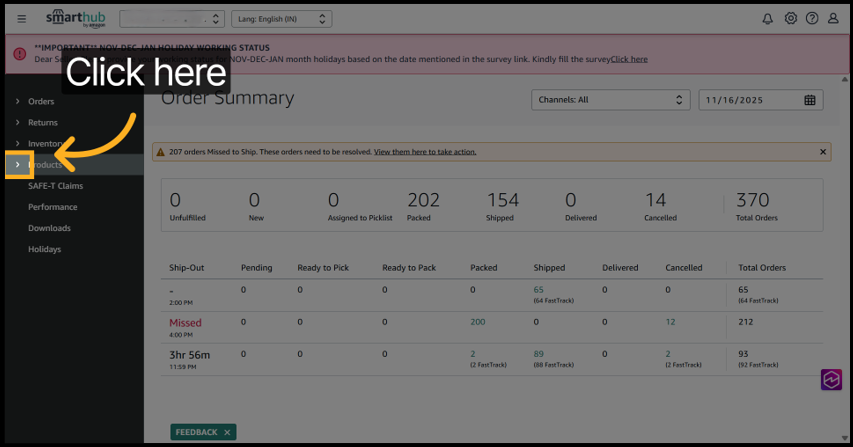
Task: Click the 200 packed orders count for Missed
Action: coord(478,323)
